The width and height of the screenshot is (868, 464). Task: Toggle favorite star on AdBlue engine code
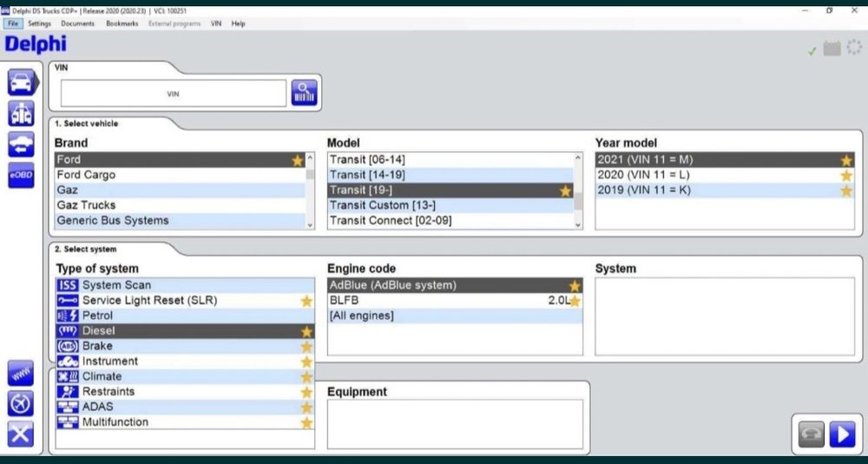[x=575, y=286]
